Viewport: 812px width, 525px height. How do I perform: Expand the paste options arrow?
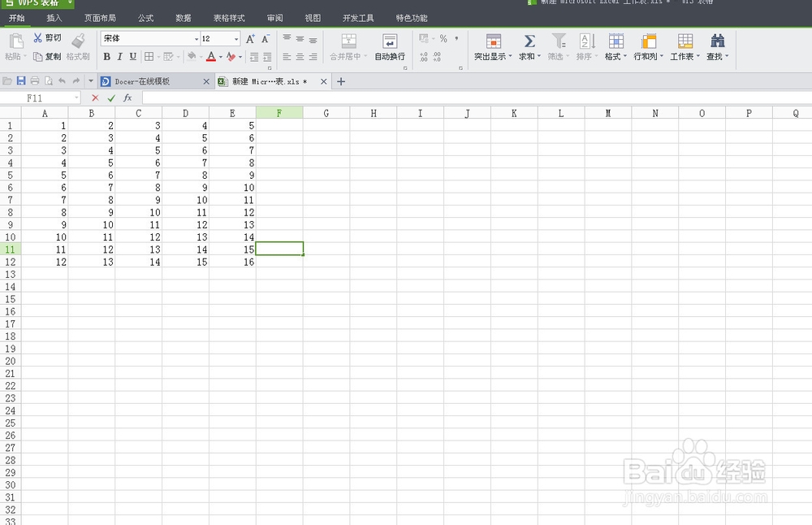click(25, 57)
